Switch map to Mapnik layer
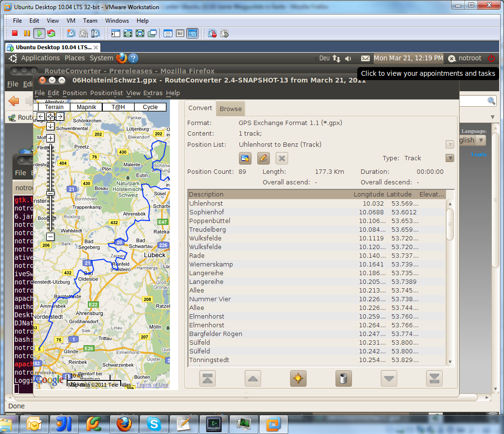Screen dimensions: 504x434 [x=86, y=107]
